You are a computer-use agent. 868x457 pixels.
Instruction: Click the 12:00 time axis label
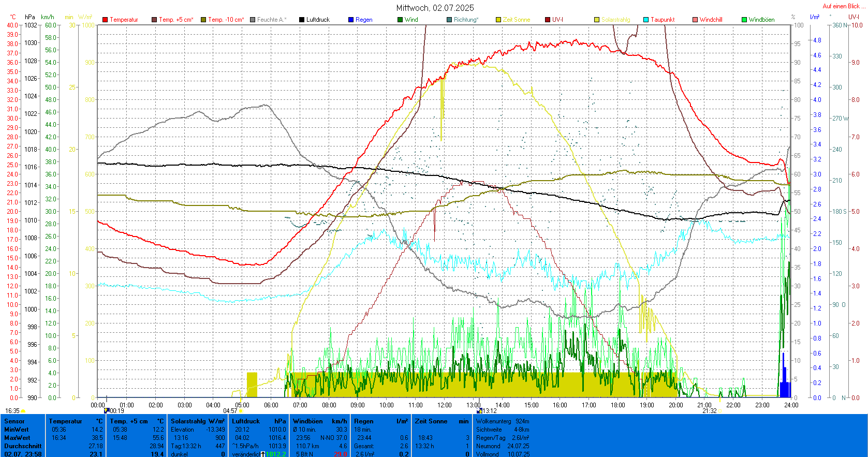tap(445, 405)
